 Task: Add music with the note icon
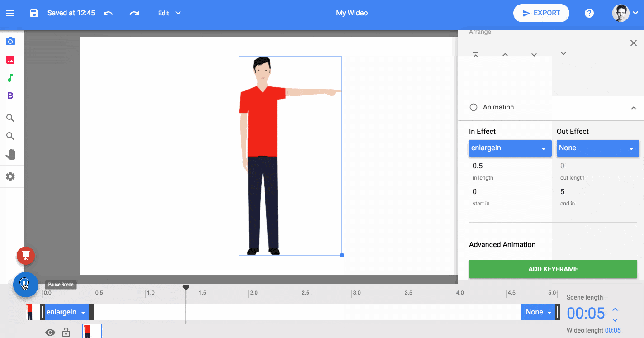tap(10, 78)
